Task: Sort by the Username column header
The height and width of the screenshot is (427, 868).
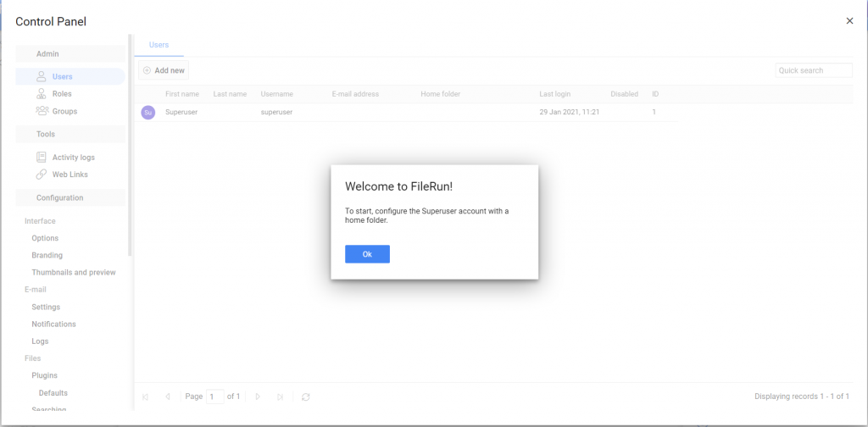Action: click(277, 94)
